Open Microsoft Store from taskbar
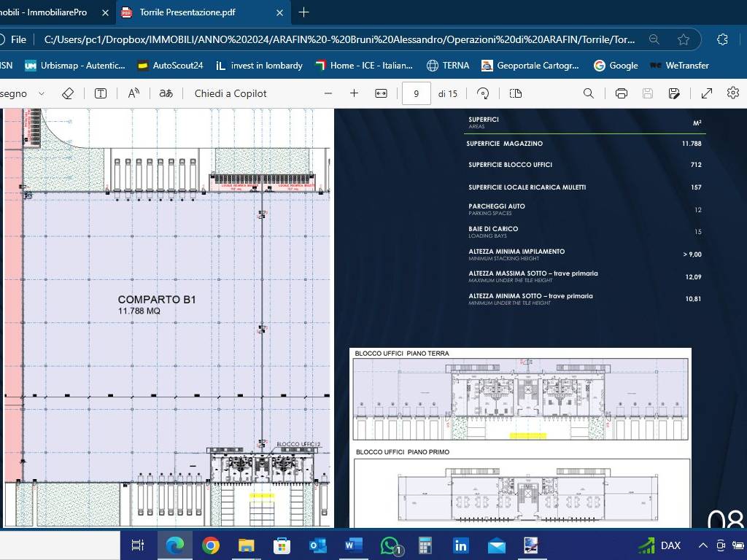The image size is (747, 560). point(282,545)
